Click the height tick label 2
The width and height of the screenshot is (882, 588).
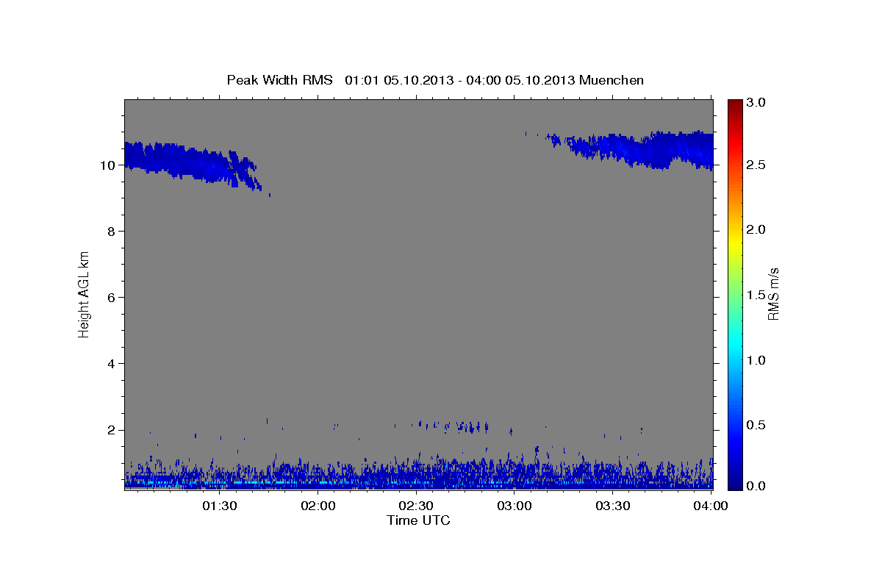click(x=112, y=430)
